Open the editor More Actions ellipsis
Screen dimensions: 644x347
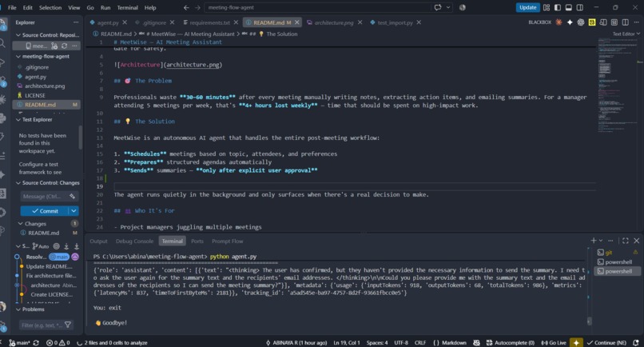(636, 22)
